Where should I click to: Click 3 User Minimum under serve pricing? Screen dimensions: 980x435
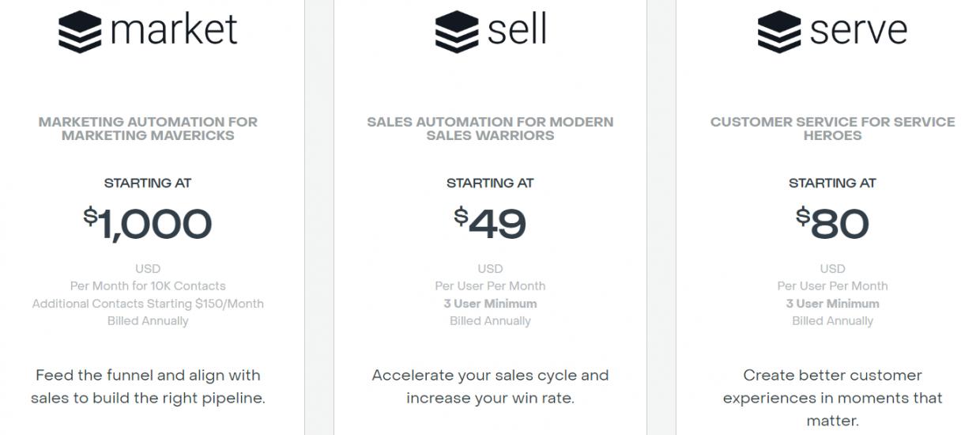(832, 304)
